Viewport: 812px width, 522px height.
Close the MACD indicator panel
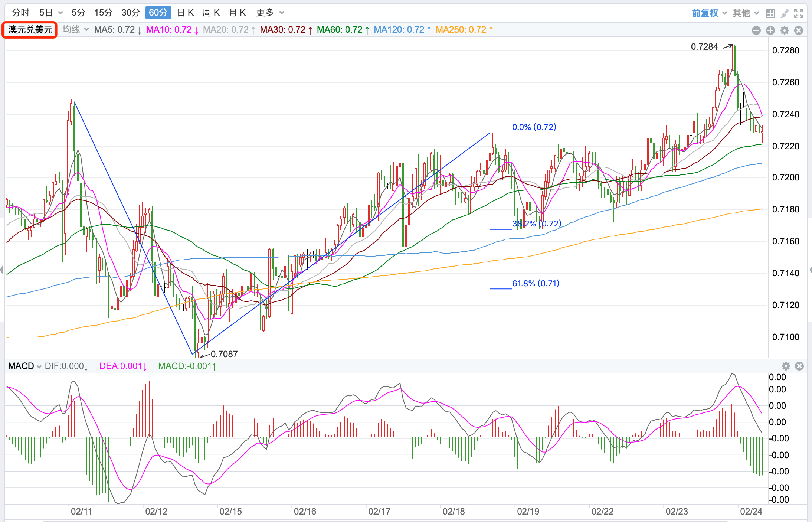coord(799,366)
